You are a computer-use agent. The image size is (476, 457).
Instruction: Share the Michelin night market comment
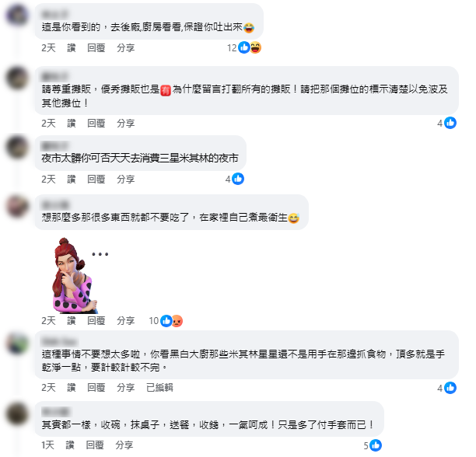pos(126,180)
